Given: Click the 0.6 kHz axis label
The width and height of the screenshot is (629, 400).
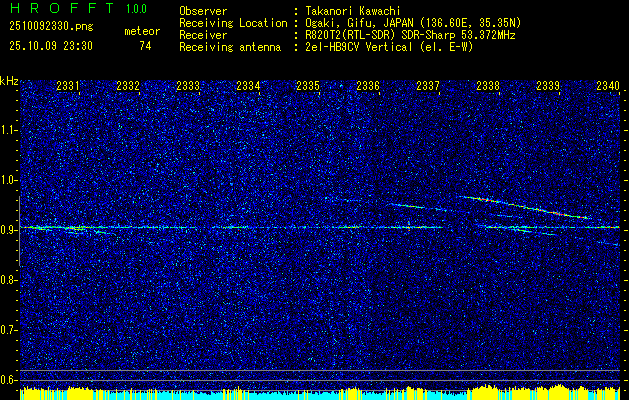Looking at the screenshot, I should click(8, 380).
